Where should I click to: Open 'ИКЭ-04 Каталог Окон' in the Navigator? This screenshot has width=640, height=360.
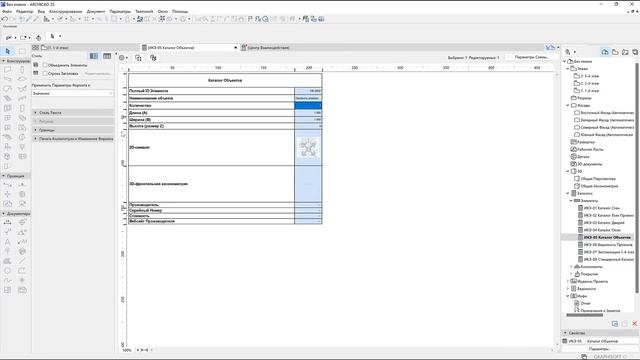(x=602, y=230)
